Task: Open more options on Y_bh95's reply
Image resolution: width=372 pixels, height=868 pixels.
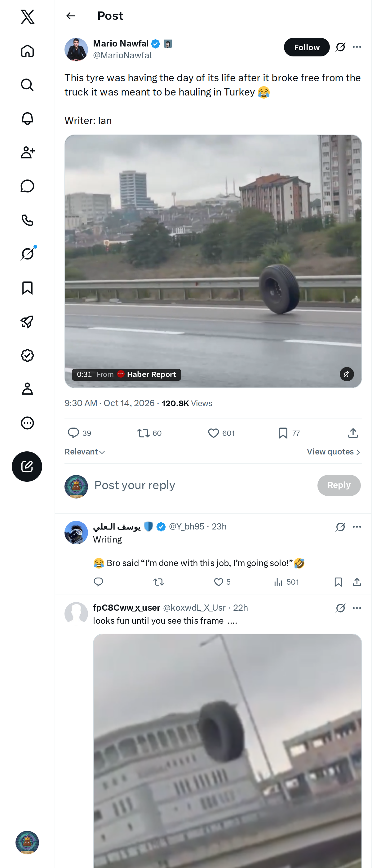Action: pyautogui.click(x=357, y=527)
